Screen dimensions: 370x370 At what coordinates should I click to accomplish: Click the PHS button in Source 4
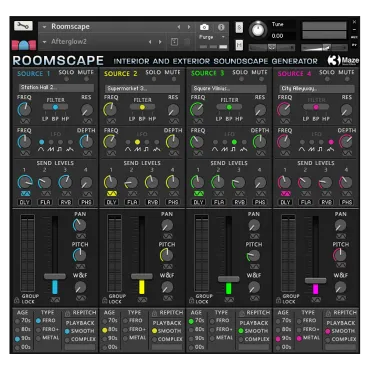click(347, 202)
